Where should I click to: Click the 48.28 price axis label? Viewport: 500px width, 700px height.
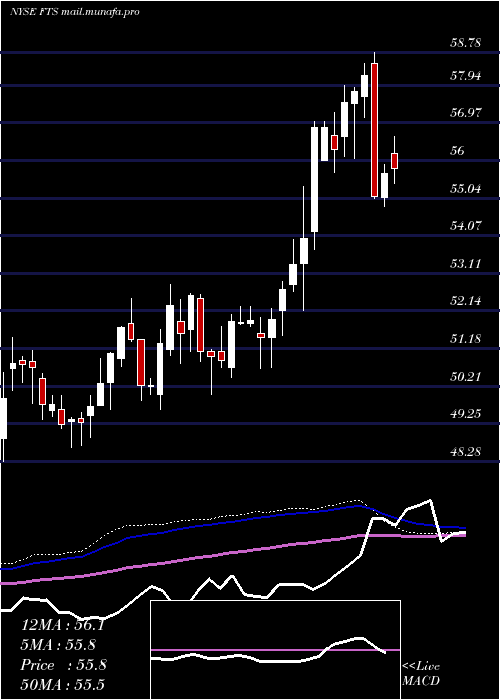point(466,452)
